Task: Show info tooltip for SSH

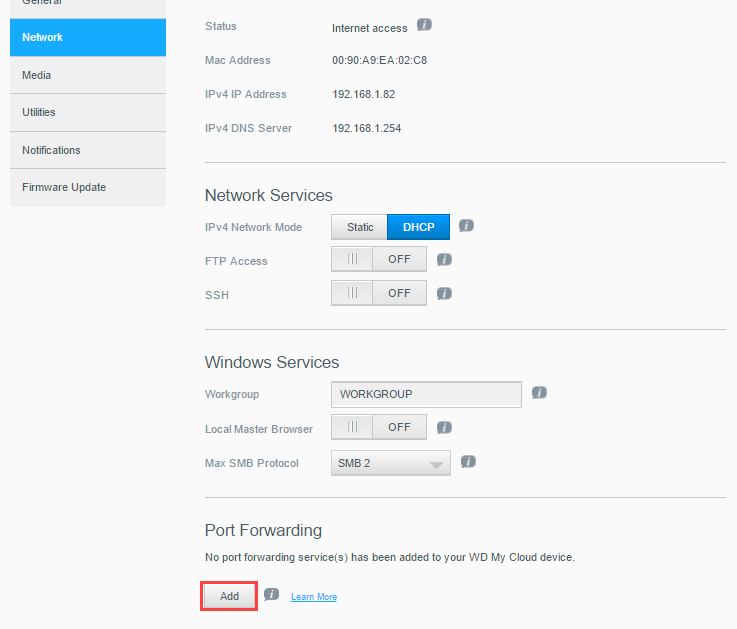Action: point(444,294)
